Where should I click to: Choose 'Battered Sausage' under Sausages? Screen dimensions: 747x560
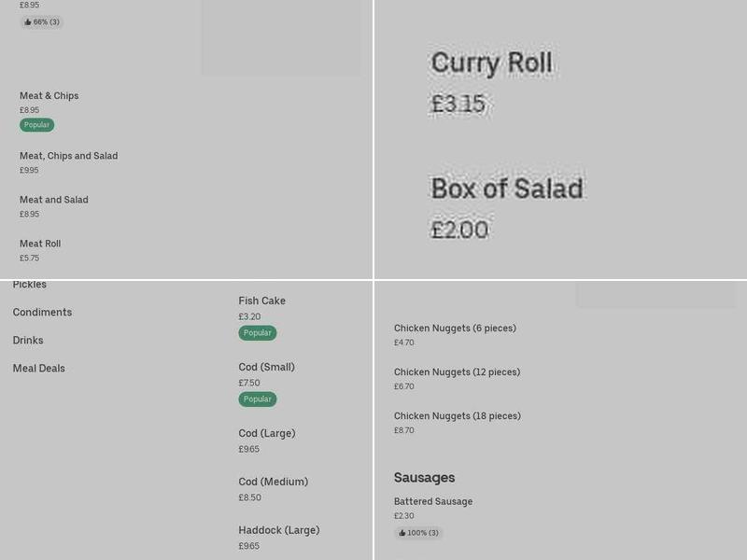[x=433, y=501]
